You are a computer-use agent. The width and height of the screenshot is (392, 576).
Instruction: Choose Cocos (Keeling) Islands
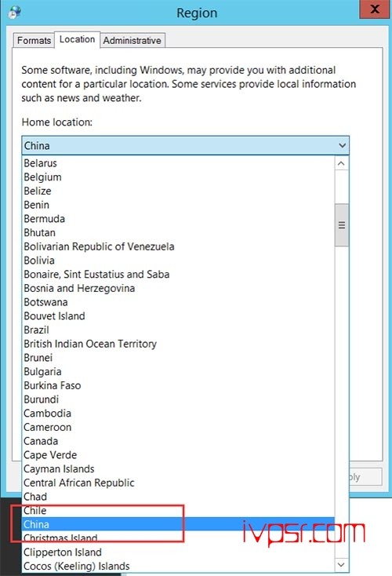tap(179, 566)
